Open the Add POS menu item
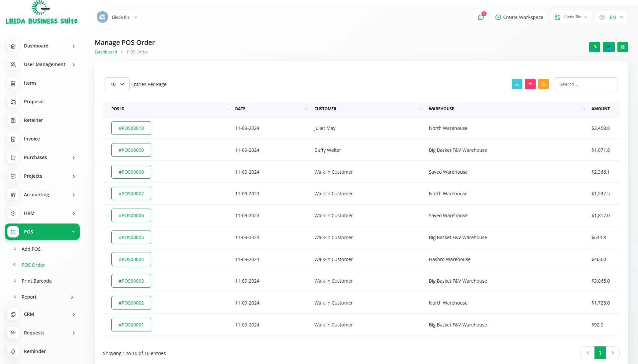The height and width of the screenshot is (364, 638). [31, 249]
